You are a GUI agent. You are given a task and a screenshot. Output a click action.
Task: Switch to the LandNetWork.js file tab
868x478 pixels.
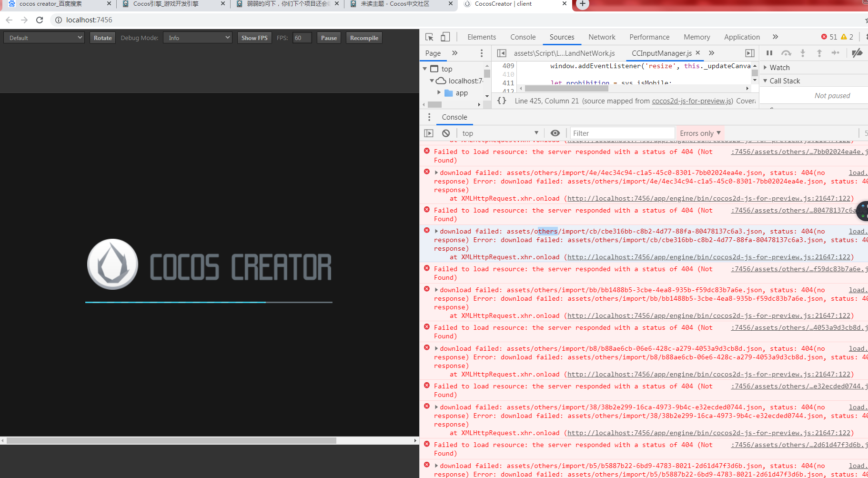pos(564,53)
